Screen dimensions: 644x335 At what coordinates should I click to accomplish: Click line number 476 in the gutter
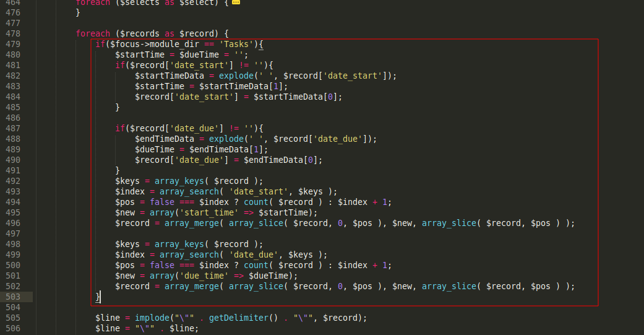click(x=13, y=13)
